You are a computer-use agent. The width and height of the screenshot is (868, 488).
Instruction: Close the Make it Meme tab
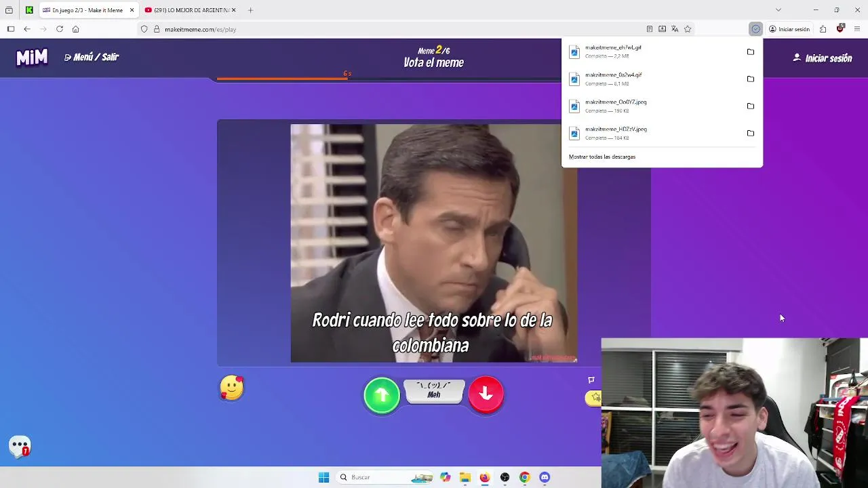(x=132, y=10)
